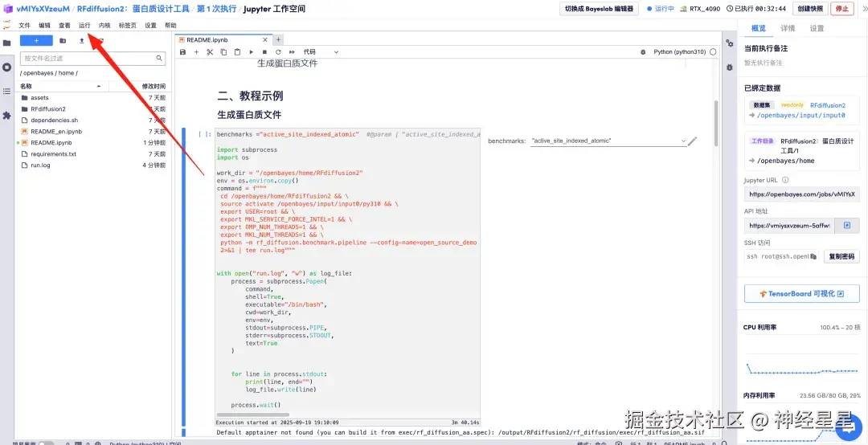The width and height of the screenshot is (868, 445).
Task: Open the extension manager puzzle icon
Action: 6,116
